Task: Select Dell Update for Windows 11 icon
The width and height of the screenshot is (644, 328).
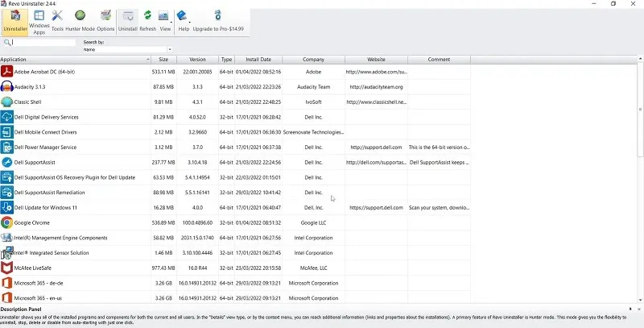Action: tap(7, 208)
